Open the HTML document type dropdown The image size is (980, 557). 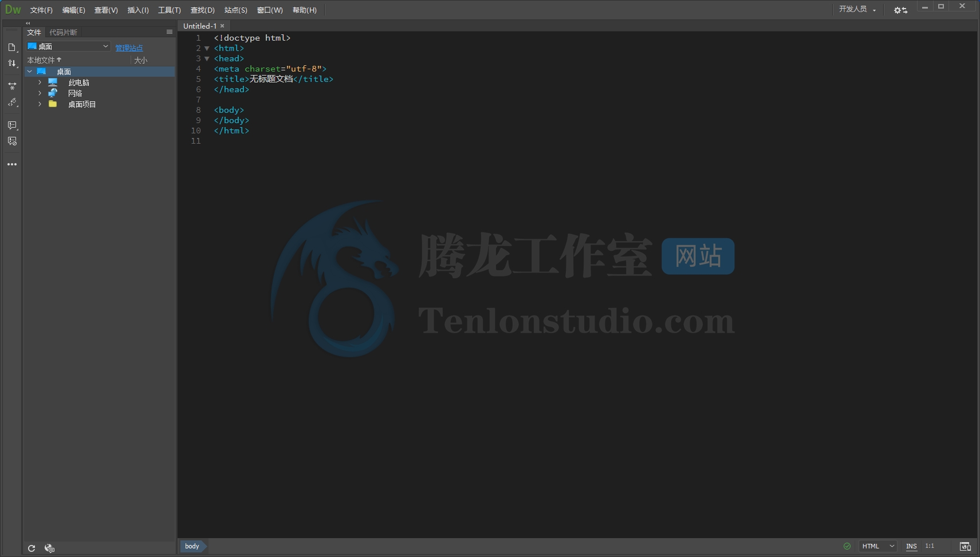(877, 546)
